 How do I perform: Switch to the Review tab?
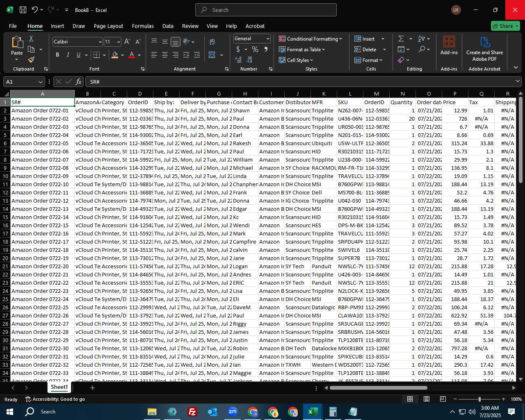pyautogui.click(x=190, y=26)
